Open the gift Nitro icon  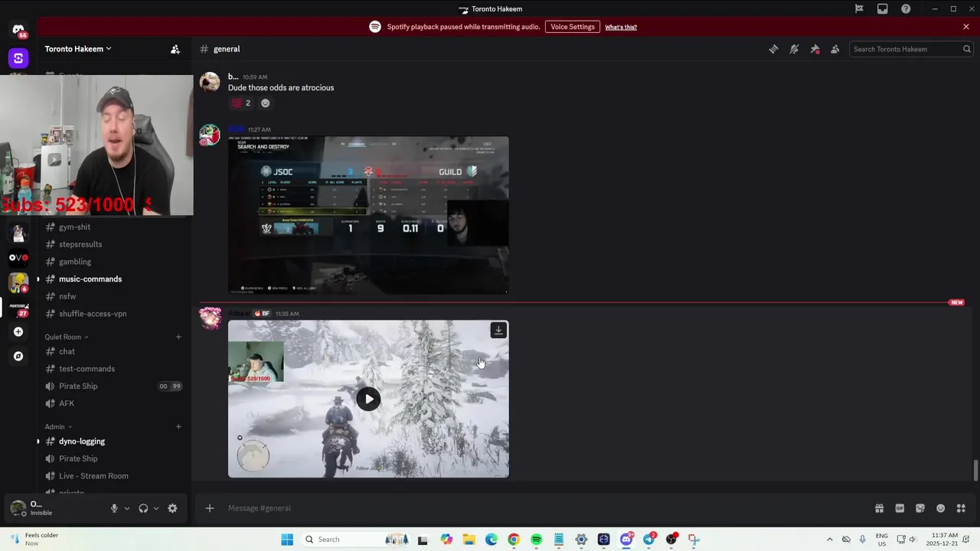point(879,508)
